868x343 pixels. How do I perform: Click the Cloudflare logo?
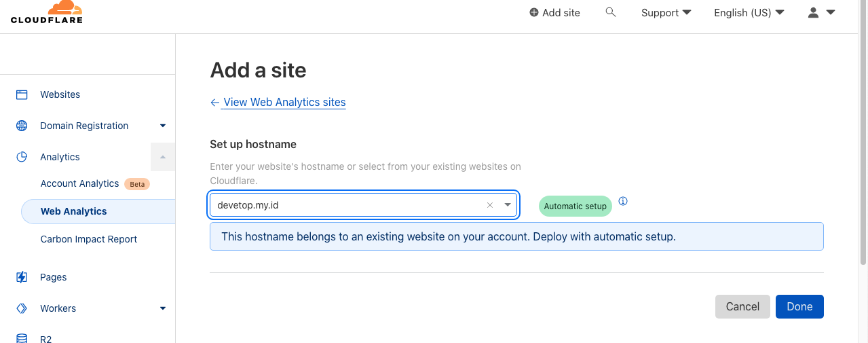click(47, 12)
